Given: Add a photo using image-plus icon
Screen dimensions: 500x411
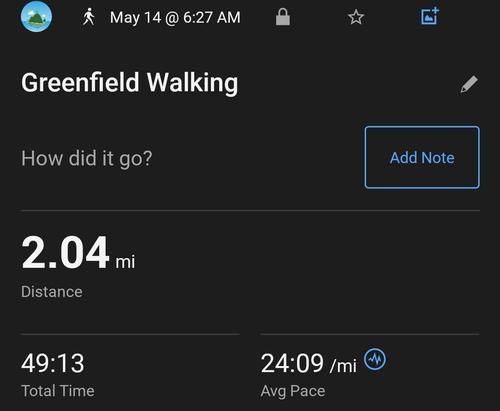Looking at the screenshot, I should 429,16.
